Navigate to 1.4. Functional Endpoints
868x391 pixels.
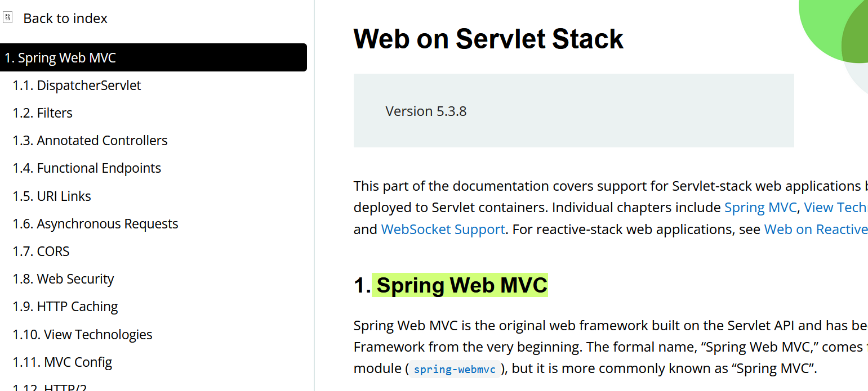87,168
